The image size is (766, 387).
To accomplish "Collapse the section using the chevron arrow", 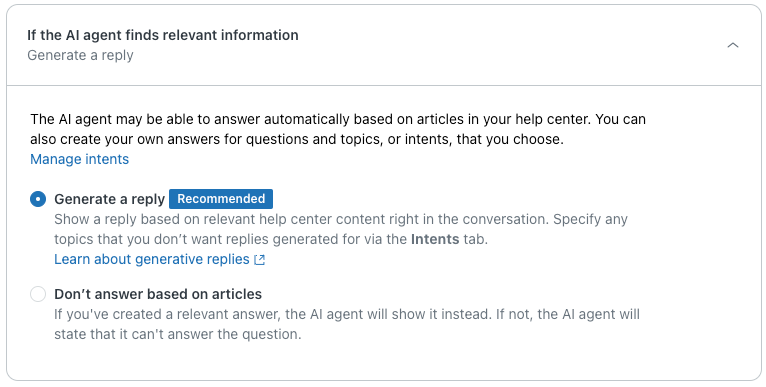I will (x=732, y=45).
